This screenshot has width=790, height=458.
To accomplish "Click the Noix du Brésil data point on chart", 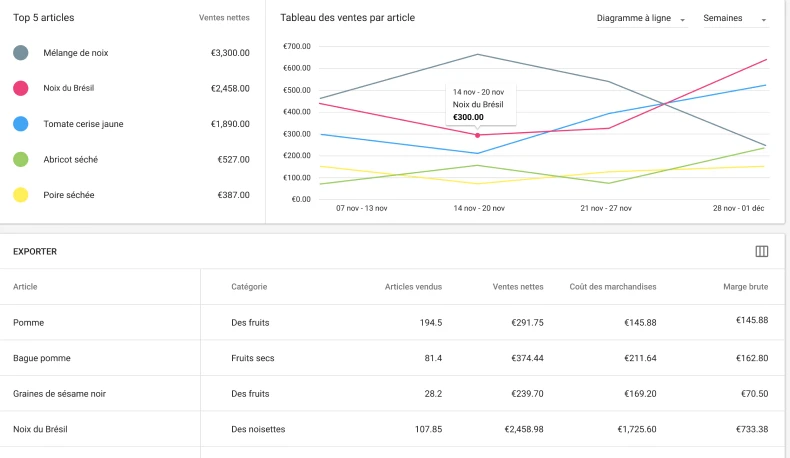I will pyautogui.click(x=477, y=135).
